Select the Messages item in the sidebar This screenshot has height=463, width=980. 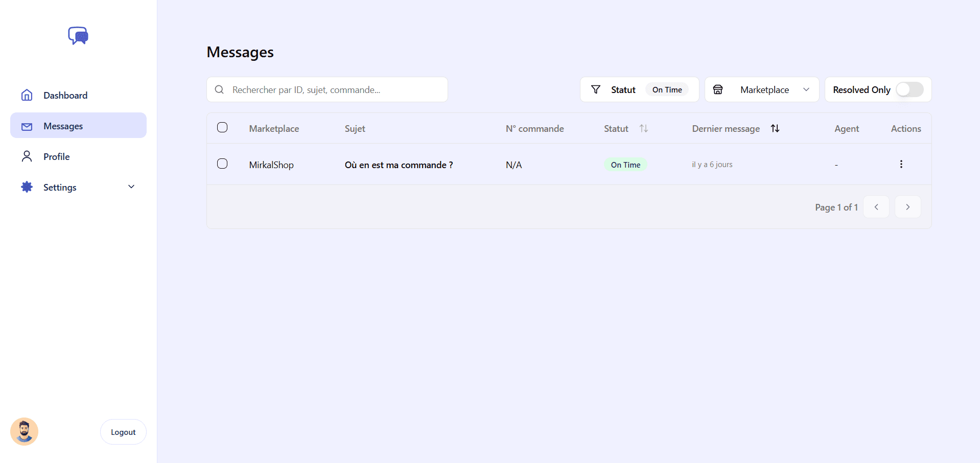click(x=63, y=126)
